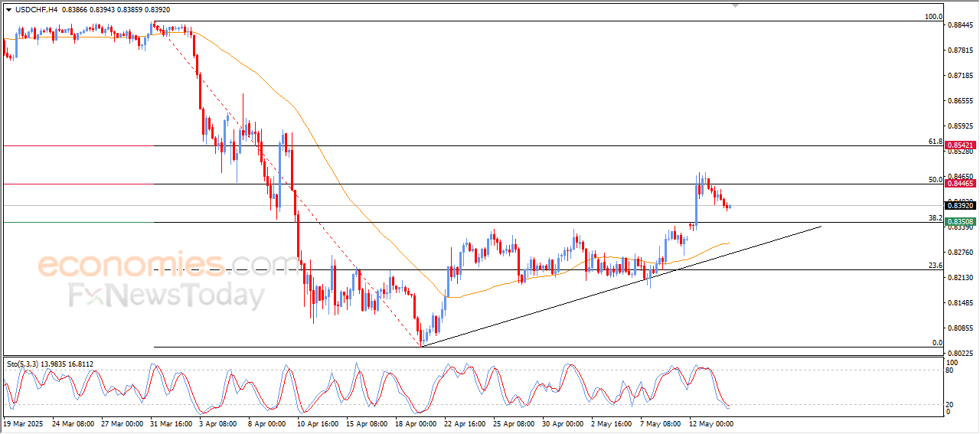980x434 pixels.
Task: Click the 22 Apr 16:00 time label
Action: pyautogui.click(x=465, y=423)
